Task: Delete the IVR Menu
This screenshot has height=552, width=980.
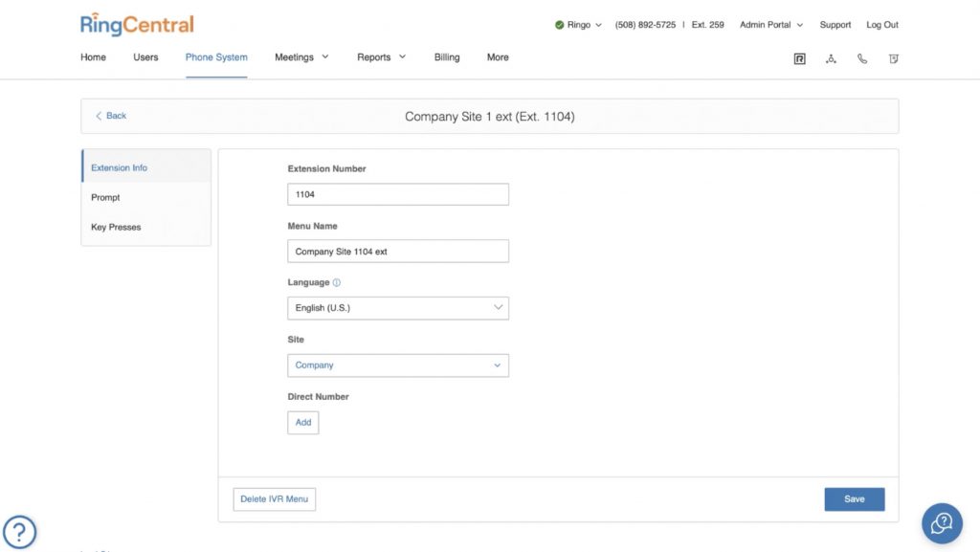Action: (x=275, y=498)
